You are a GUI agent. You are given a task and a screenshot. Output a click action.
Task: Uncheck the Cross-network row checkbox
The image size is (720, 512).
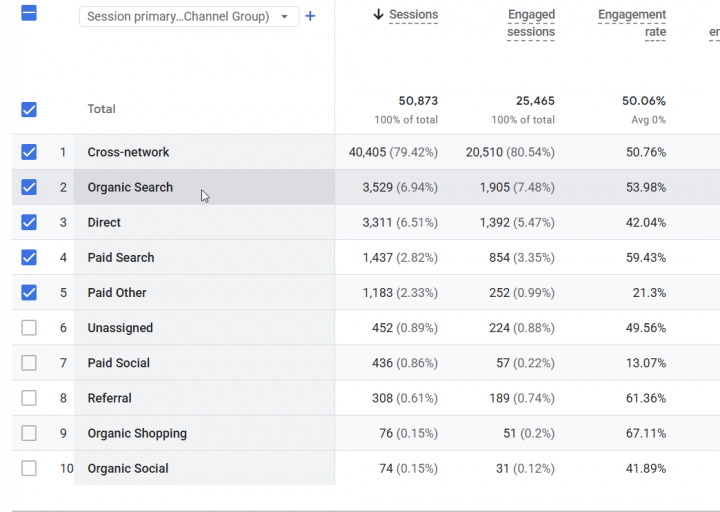point(29,152)
